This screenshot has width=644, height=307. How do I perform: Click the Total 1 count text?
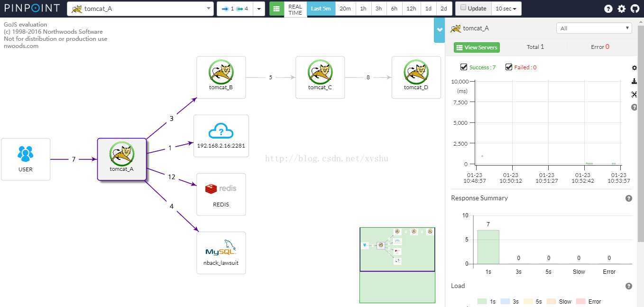click(535, 47)
